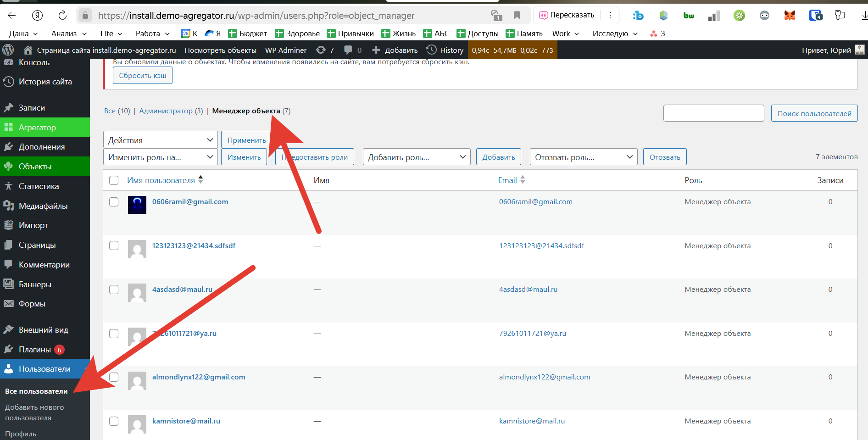Click the updates refresh icon showing 7
The height and width of the screenshot is (440, 868).
tap(321, 50)
